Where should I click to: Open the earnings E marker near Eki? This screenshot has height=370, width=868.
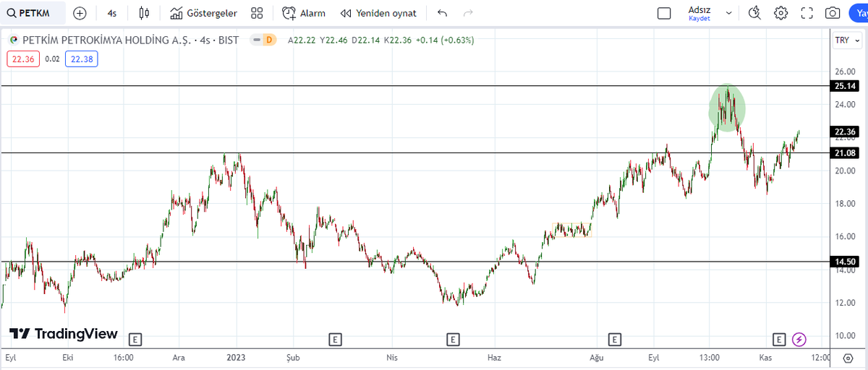(135, 338)
